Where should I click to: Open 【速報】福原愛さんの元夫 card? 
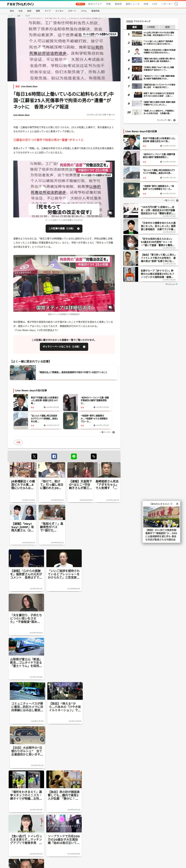(26, 570)
